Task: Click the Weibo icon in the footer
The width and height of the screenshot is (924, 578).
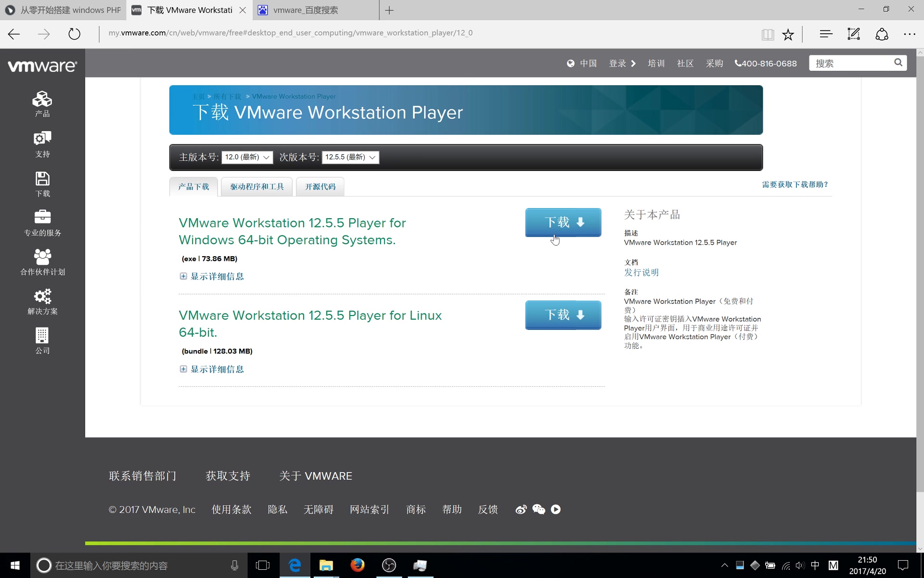Action: click(x=521, y=510)
